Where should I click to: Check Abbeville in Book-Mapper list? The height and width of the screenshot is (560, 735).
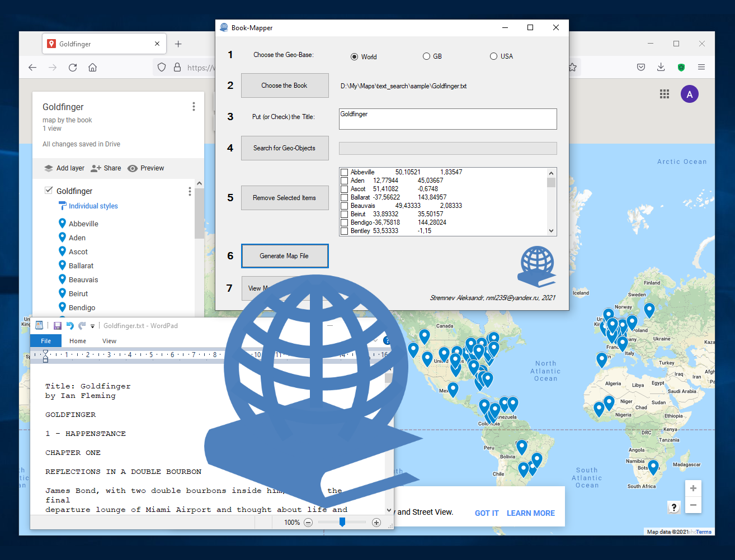345,172
